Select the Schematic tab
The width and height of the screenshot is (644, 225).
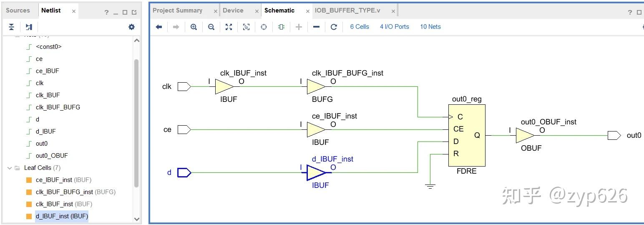279,10
